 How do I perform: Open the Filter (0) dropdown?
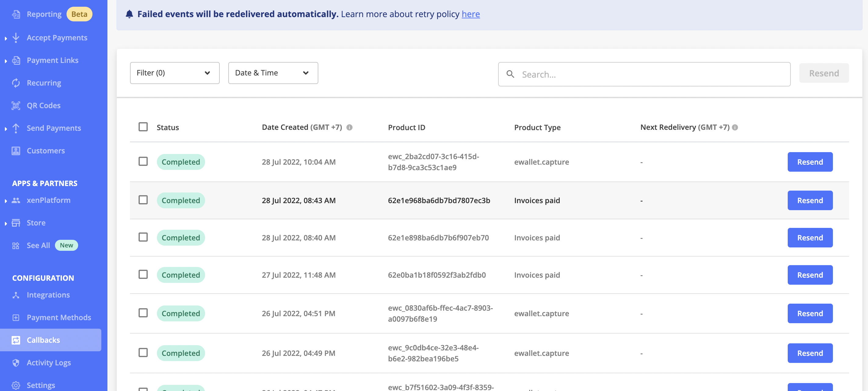coord(175,73)
